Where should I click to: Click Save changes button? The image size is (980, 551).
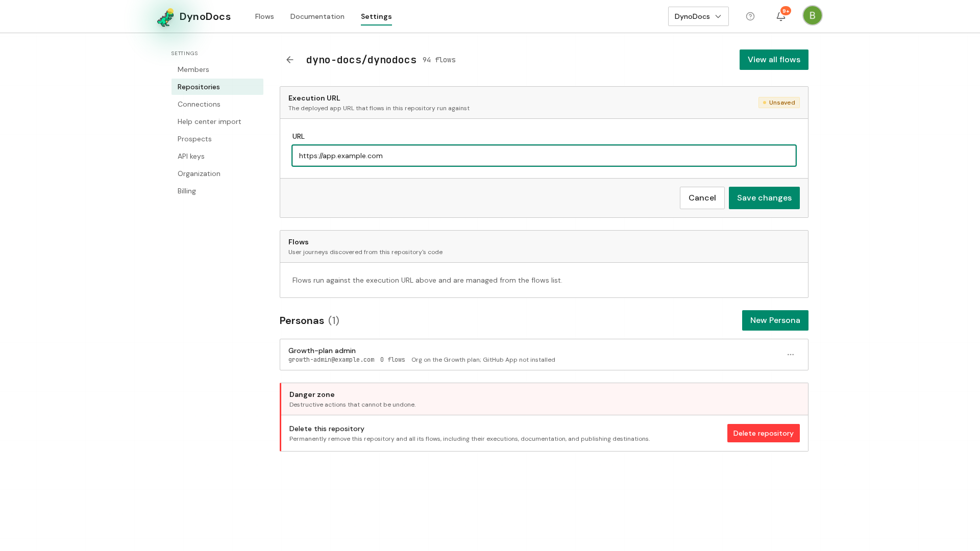point(764,198)
